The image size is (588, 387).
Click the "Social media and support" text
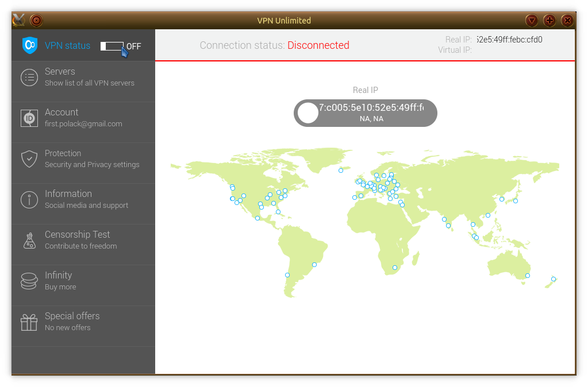pyautogui.click(x=87, y=206)
